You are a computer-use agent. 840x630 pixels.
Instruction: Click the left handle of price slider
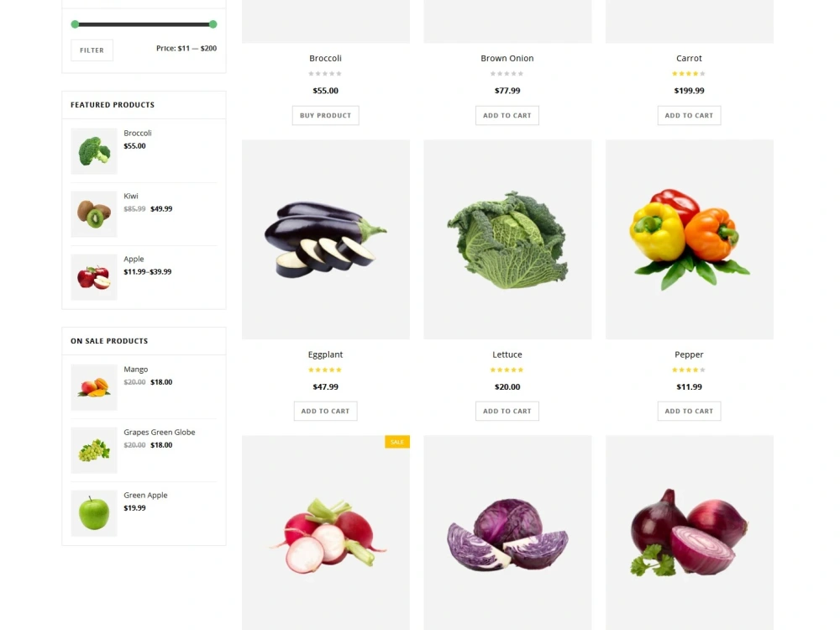pyautogui.click(x=75, y=24)
